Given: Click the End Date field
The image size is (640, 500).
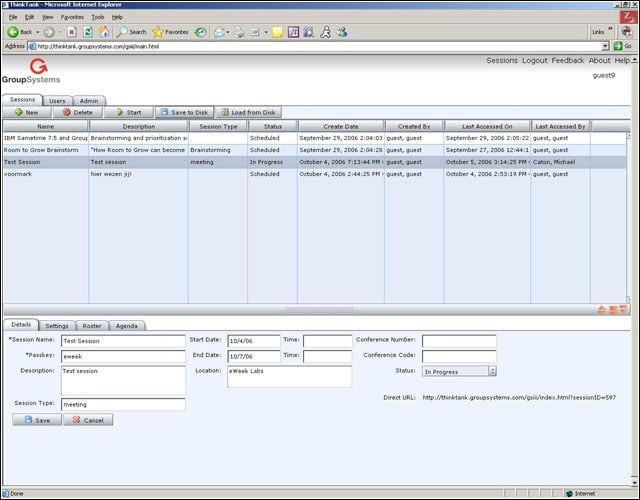Looking at the screenshot, I should pyautogui.click(x=253, y=356).
